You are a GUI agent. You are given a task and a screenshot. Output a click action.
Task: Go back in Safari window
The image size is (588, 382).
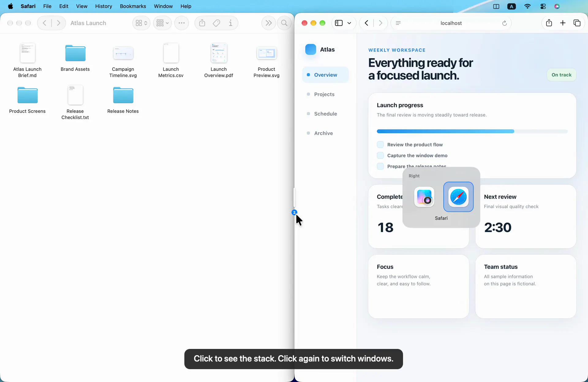pos(366,23)
